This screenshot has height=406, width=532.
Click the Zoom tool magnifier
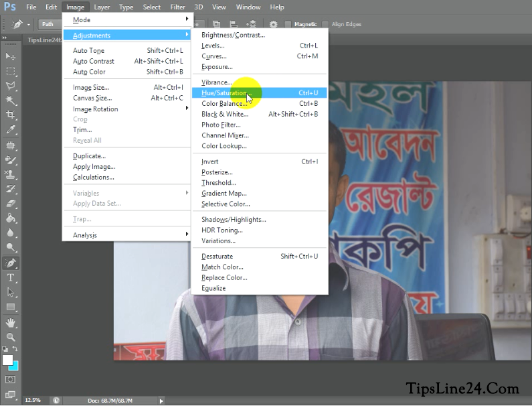[11, 337]
